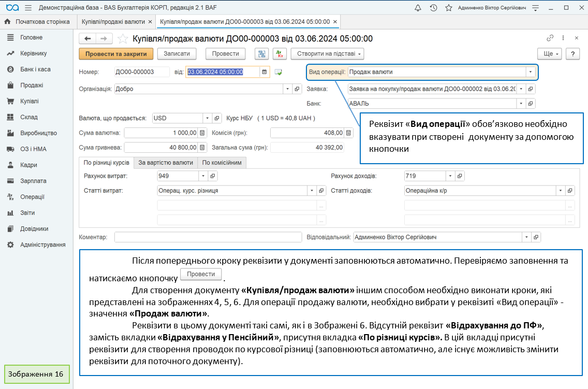Image resolution: width=588 pixels, height=389 pixels.
Task: Click Початкова сторінка tab
Action: pos(37,22)
